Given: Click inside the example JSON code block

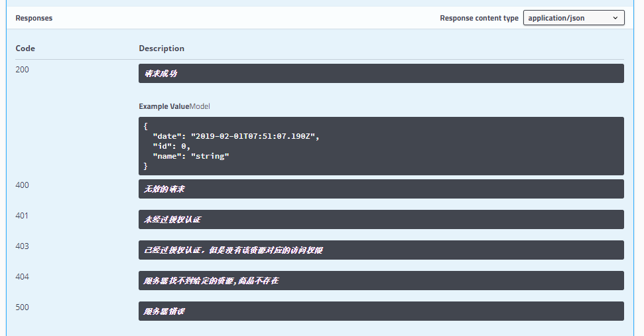Looking at the screenshot, I should point(381,146).
